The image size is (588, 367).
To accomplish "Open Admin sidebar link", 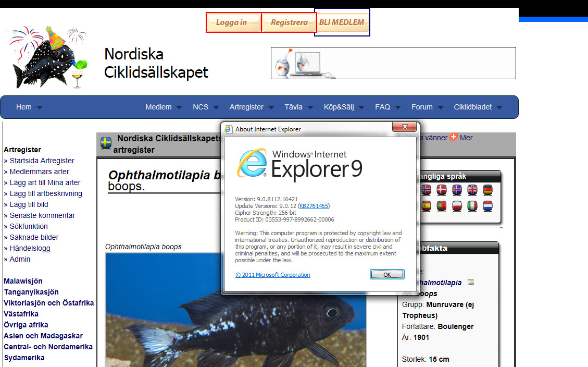I will (x=19, y=259).
